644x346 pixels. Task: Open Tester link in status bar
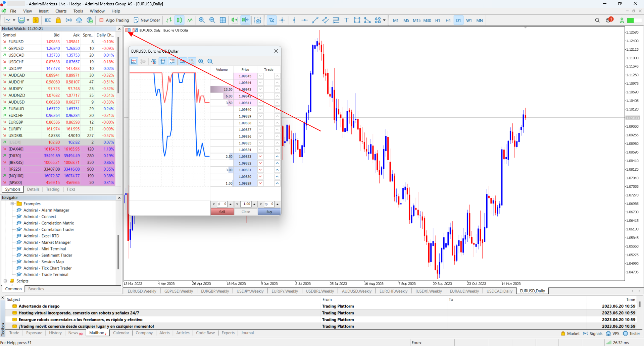coord(632,334)
